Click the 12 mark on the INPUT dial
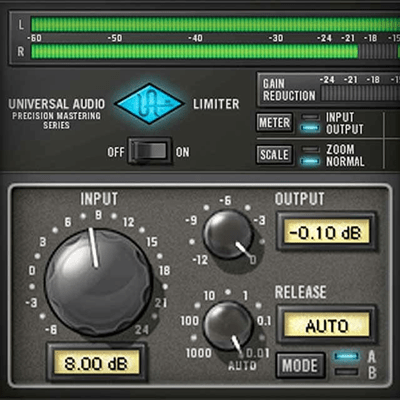 point(128,222)
